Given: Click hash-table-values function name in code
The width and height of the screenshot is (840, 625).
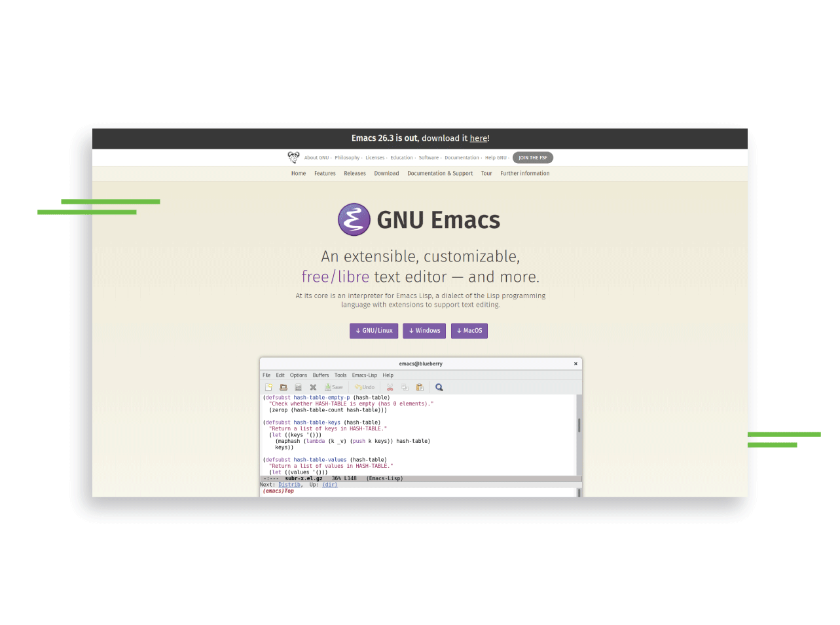Looking at the screenshot, I should 320,460.
